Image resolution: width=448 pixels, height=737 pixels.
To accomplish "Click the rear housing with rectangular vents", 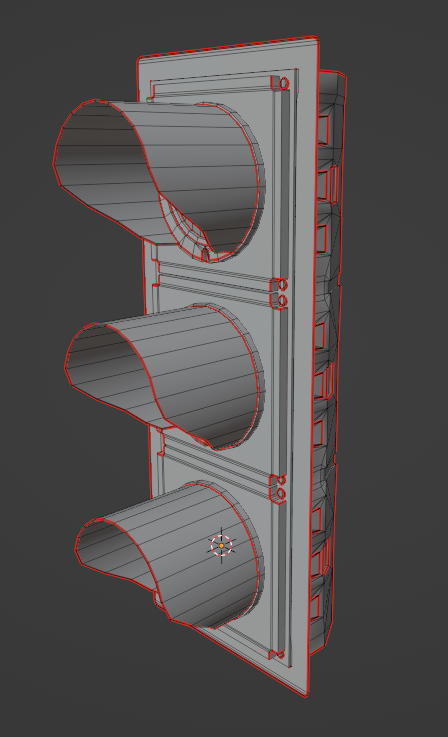I will 328,362.
